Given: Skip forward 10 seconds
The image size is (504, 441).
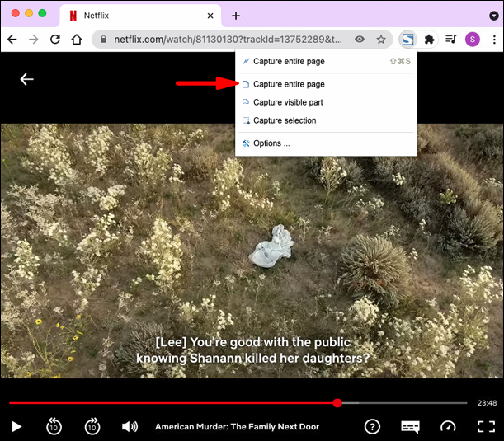Looking at the screenshot, I should coord(92,426).
